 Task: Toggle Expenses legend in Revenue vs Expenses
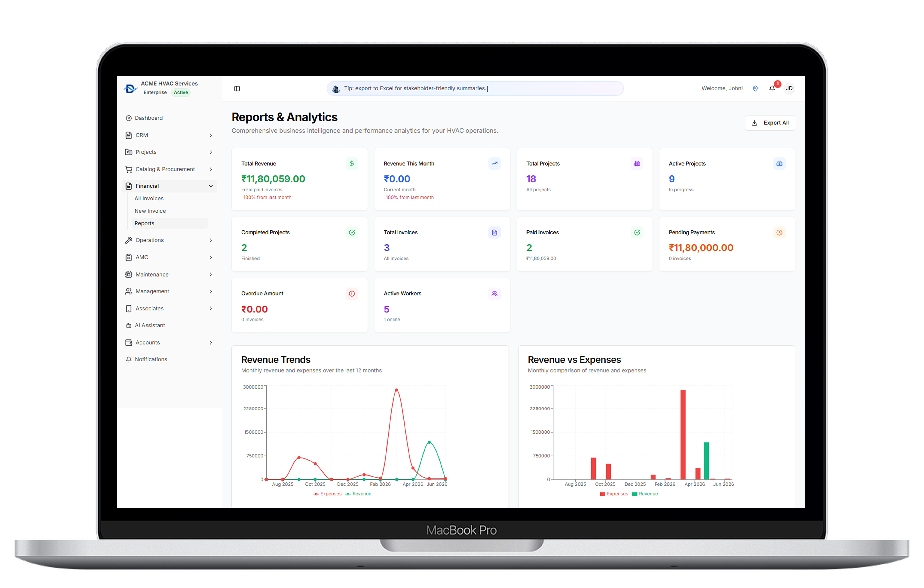pyautogui.click(x=614, y=494)
